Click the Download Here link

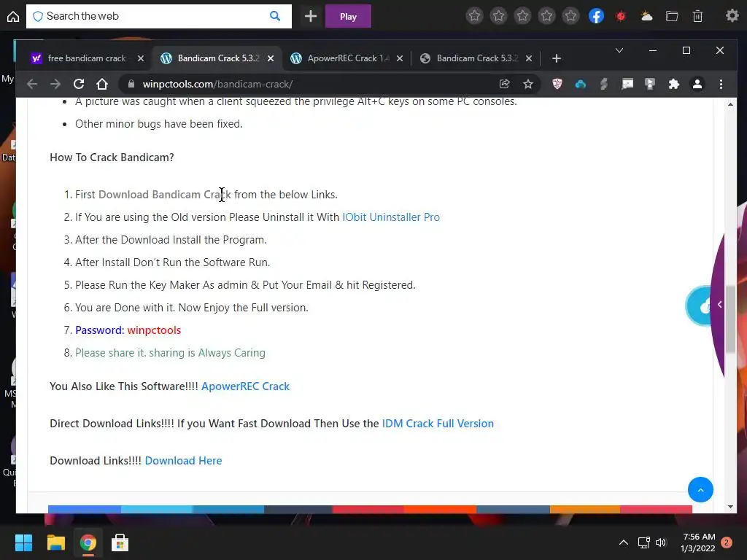click(x=183, y=461)
